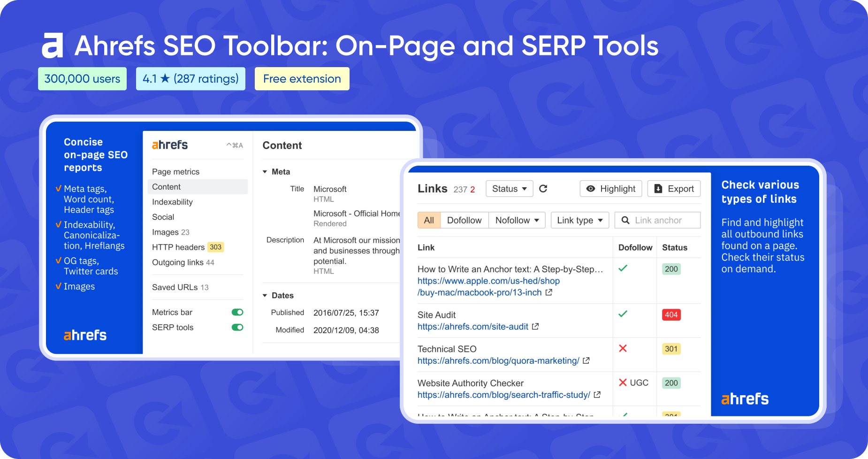The height and width of the screenshot is (459, 868).
Task: Click the ahrefs logo in the left blue panel
Action: 85,335
